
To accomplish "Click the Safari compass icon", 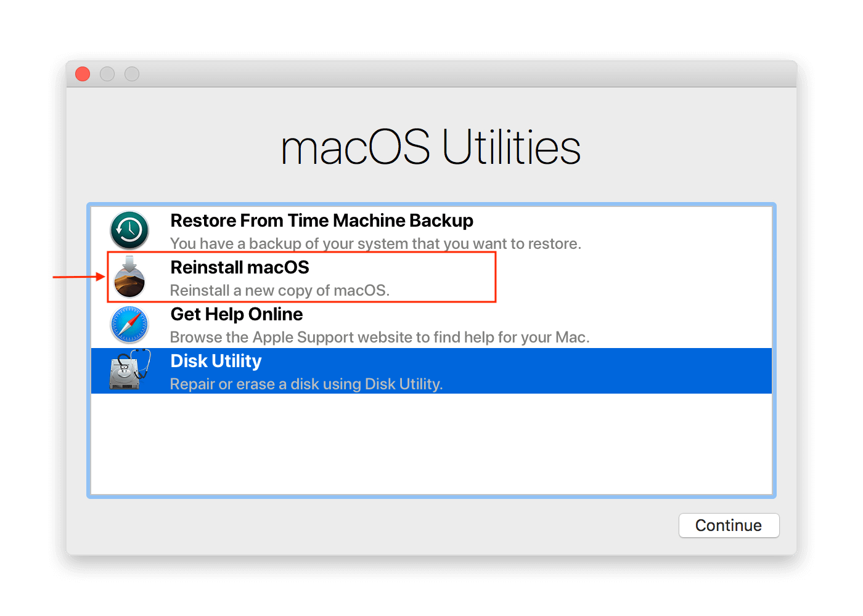I will [129, 325].
